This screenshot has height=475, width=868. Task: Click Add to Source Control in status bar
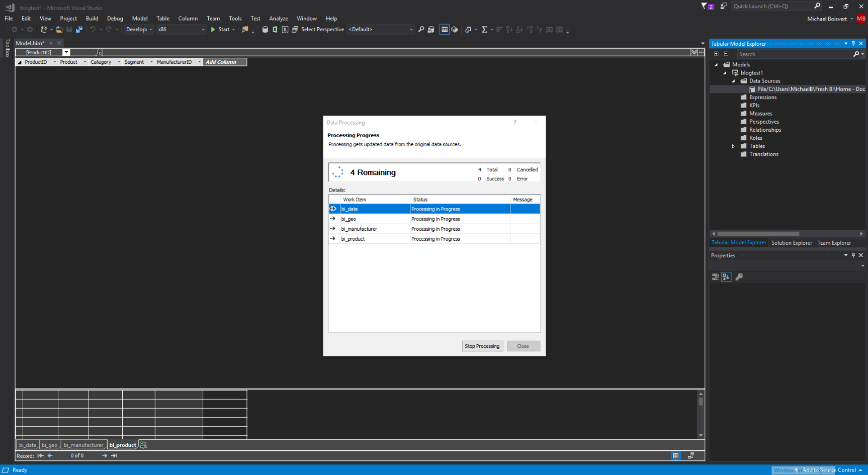click(x=829, y=470)
